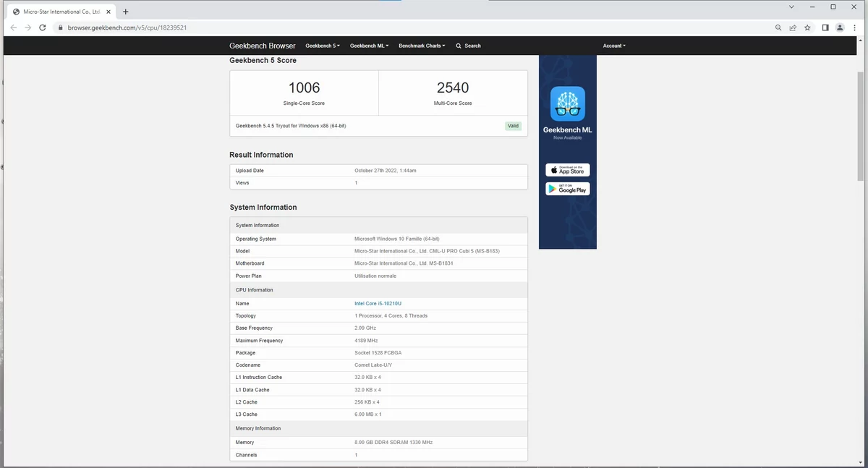This screenshot has height=468, width=868.
Task: Bookmark this page with the star icon
Action: click(x=807, y=27)
